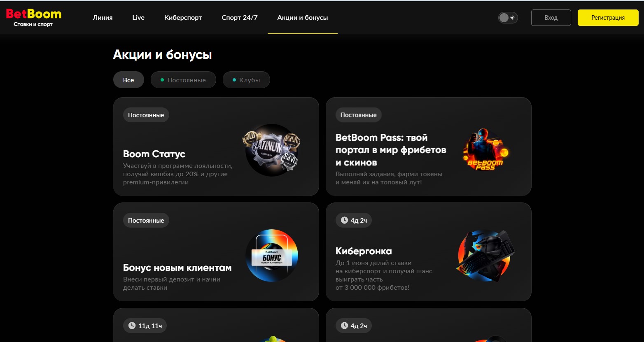644x342 pixels.
Task: Open the Кибергонка promotion title
Action: click(x=364, y=251)
